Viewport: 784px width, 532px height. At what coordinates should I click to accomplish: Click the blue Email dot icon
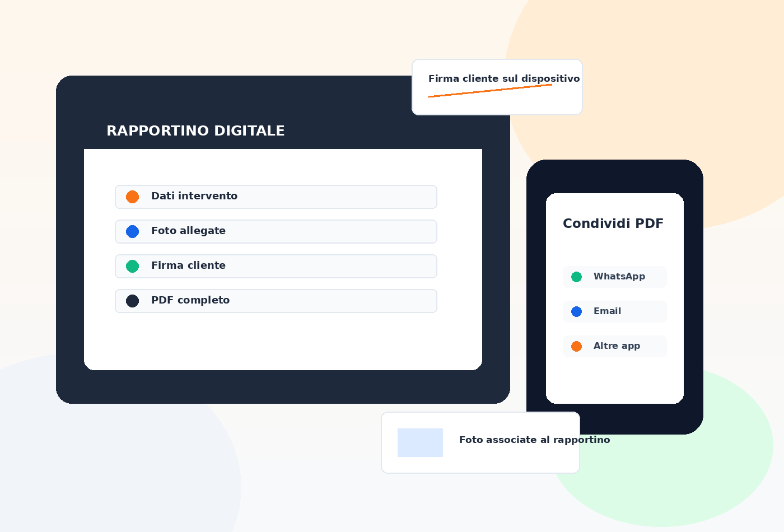click(x=576, y=311)
